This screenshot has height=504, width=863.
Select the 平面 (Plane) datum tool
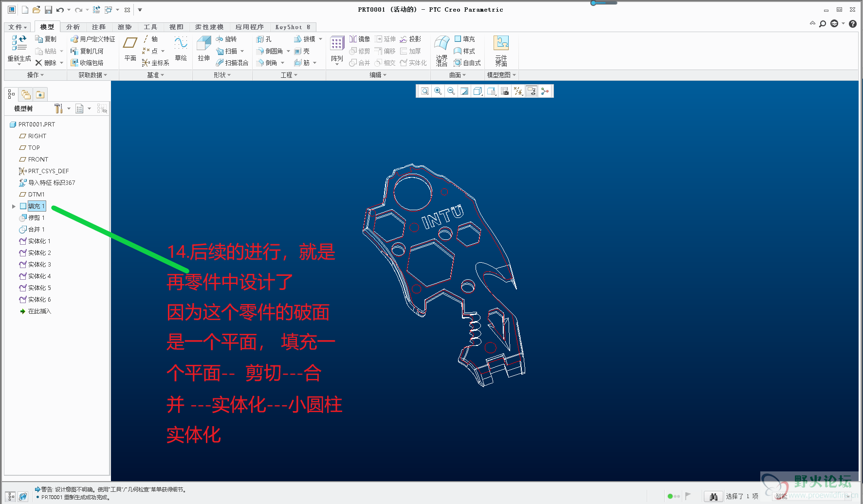coord(130,49)
